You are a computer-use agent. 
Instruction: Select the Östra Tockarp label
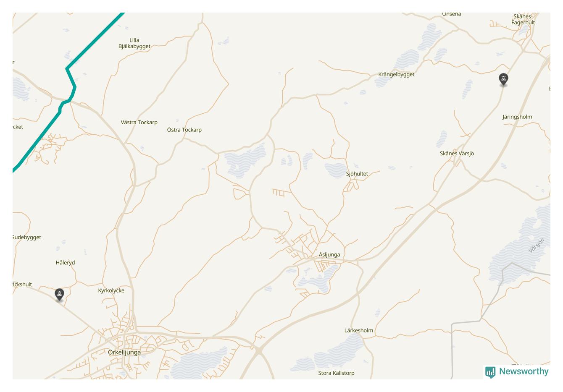click(184, 130)
